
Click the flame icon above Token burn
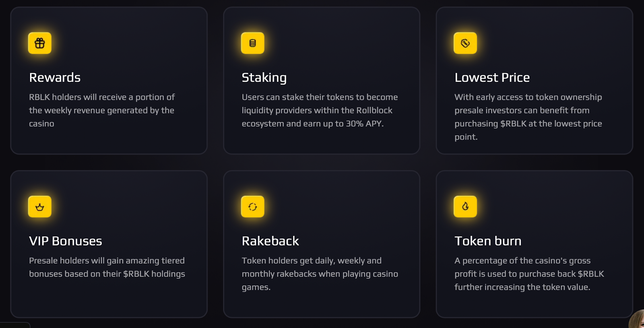[x=465, y=206]
